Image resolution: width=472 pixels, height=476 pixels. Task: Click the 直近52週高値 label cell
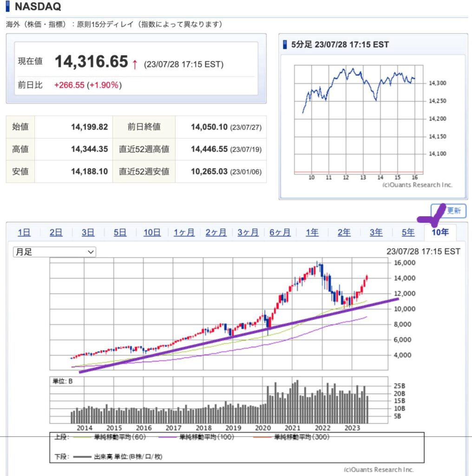click(144, 149)
